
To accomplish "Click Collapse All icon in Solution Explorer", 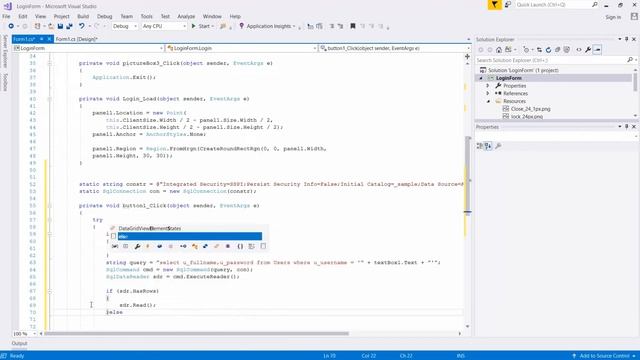I will [x=558, y=50].
